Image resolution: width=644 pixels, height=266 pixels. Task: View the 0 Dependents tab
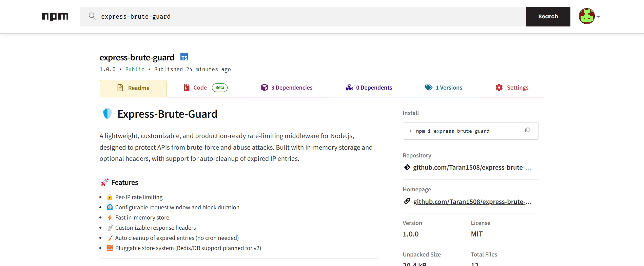tap(369, 88)
